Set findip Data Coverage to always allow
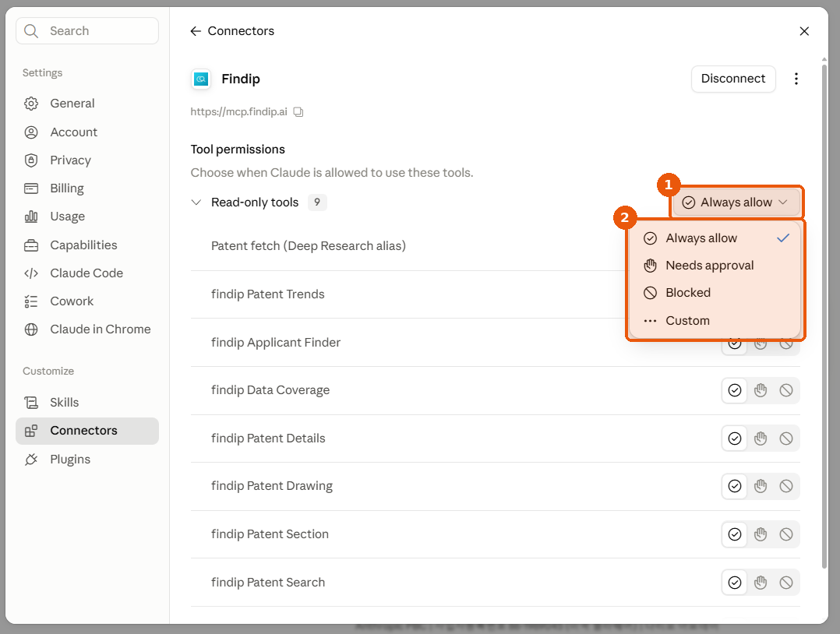The width and height of the screenshot is (840, 634). 735,390
